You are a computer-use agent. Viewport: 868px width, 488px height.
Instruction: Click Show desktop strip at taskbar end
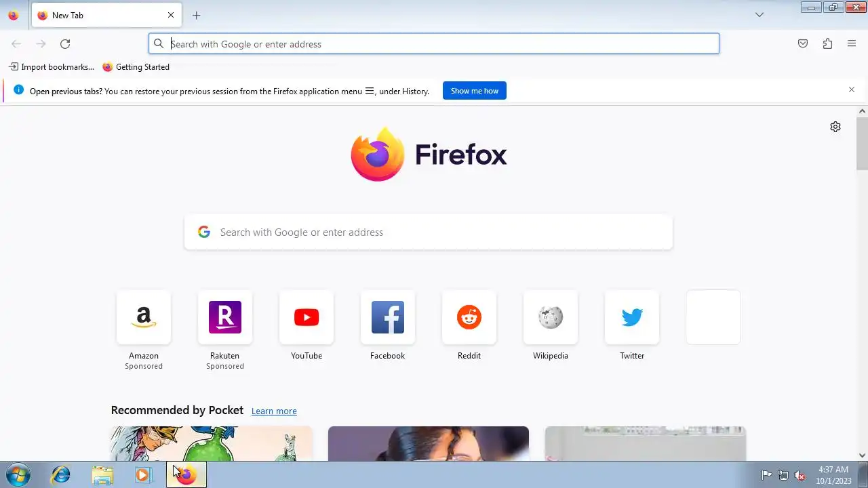coord(863,475)
